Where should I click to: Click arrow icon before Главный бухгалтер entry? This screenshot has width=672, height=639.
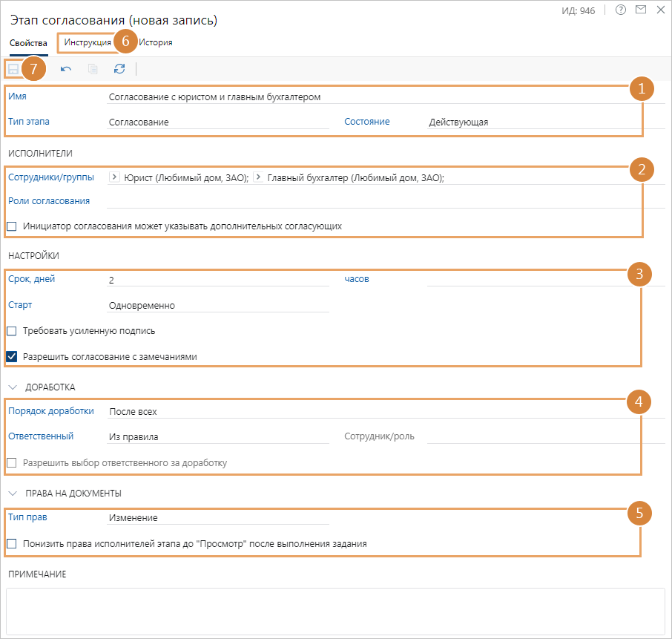point(258,177)
